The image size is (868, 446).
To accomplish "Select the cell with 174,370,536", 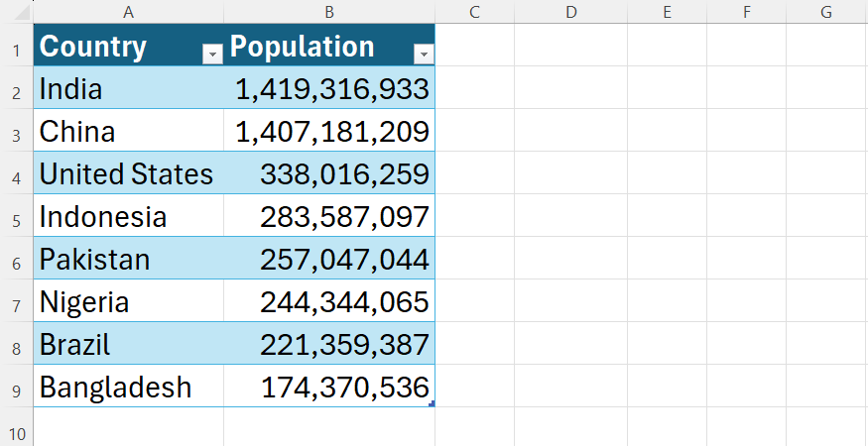I will [329, 386].
